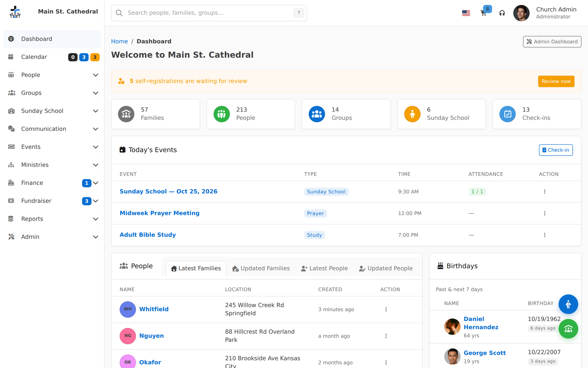Open the Admin Dashboard button
Image resolution: width=588 pixels, height=368 pixels.
(552, 42)
